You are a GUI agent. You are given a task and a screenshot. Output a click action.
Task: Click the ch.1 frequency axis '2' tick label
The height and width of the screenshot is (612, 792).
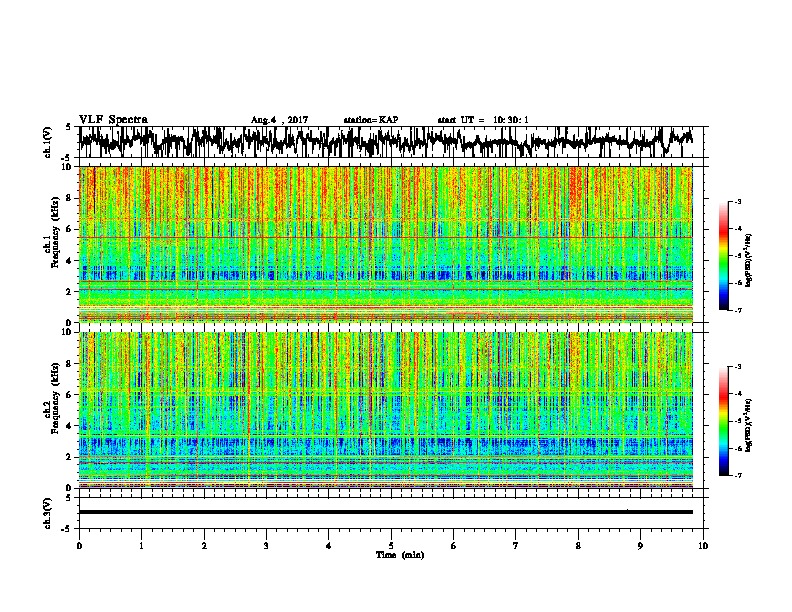[70, 292]
